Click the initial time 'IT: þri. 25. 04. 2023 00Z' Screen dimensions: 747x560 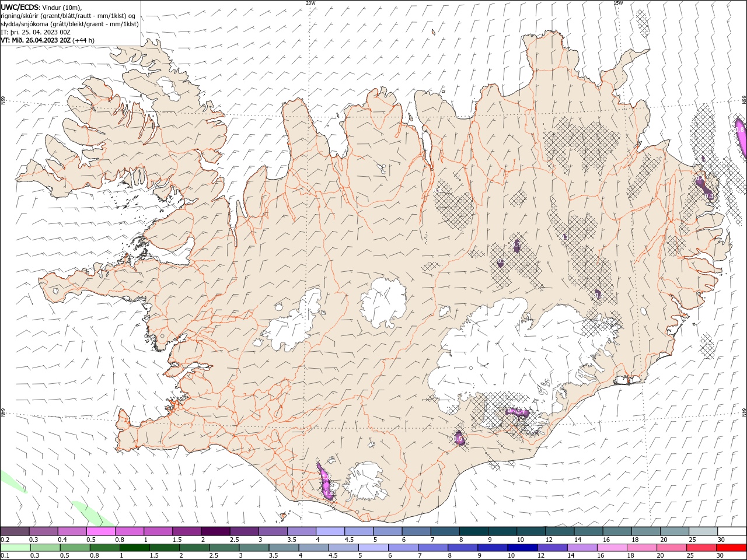36,32
